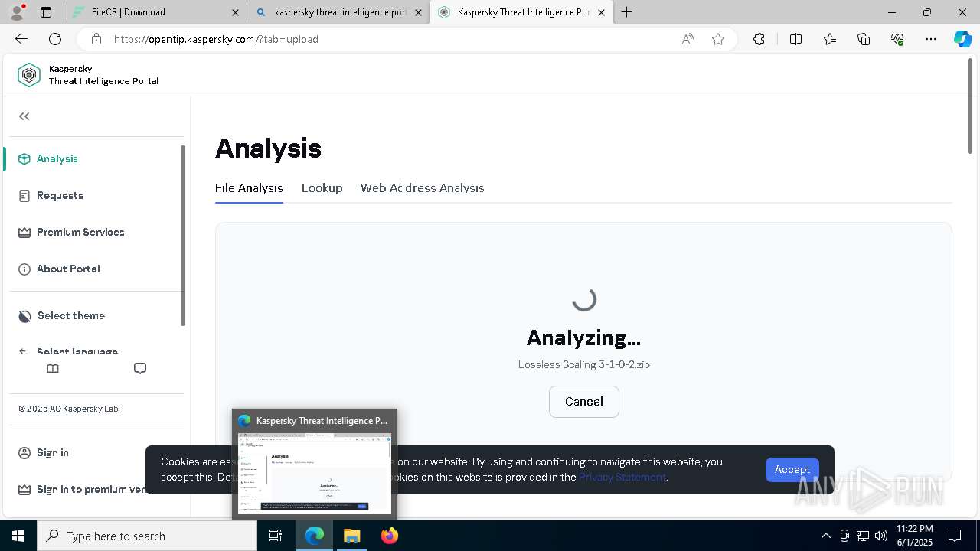The height and width of the screenshot is (551, 980).
Task: Open Requests in the sidebar
Action: (x=60, y=195)
